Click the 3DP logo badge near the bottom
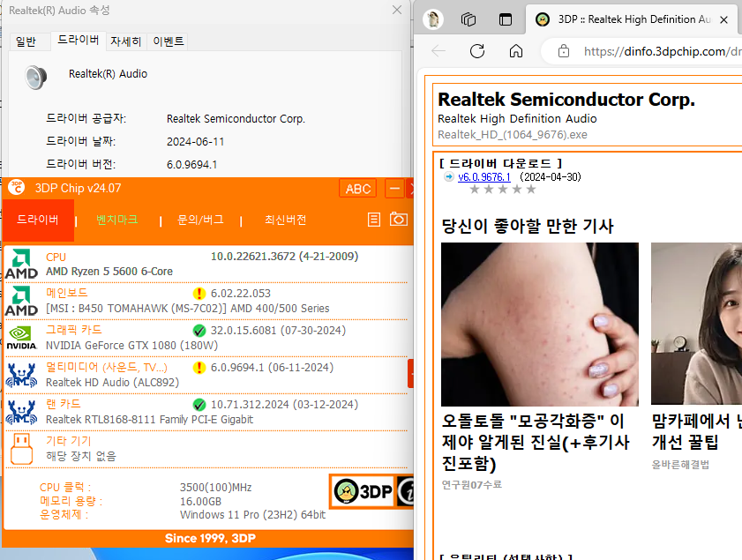This screenshot has width=742, height=560. point(362,491)
